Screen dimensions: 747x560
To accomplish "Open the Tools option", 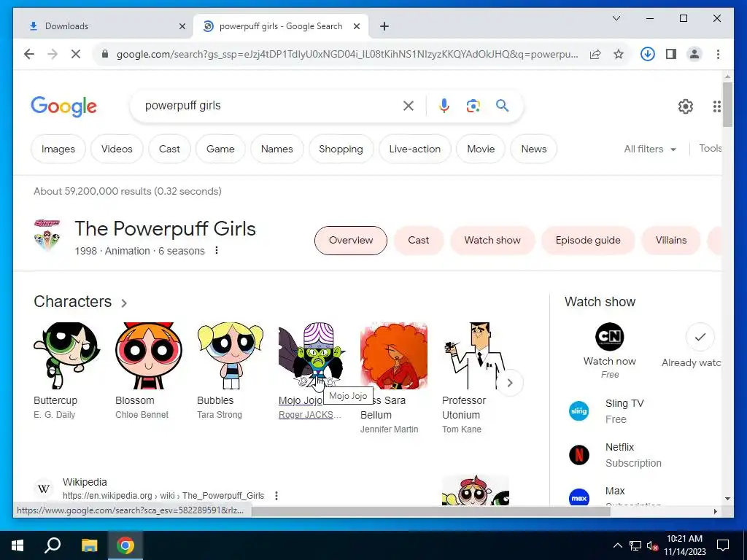I will tap(710, 149).
